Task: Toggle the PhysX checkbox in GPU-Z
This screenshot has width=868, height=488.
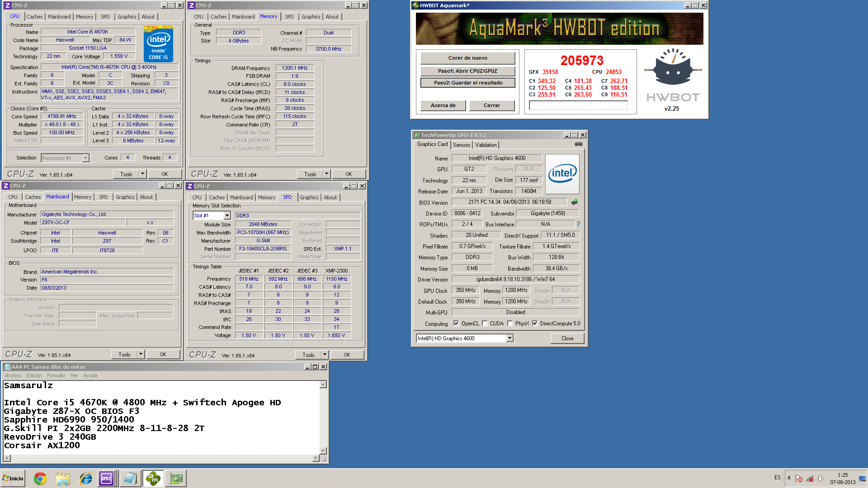Action: [x=510, y=324]
